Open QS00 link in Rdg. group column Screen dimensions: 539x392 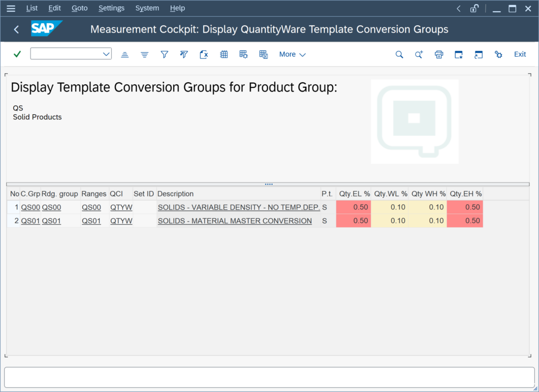(x=52, y=207)
